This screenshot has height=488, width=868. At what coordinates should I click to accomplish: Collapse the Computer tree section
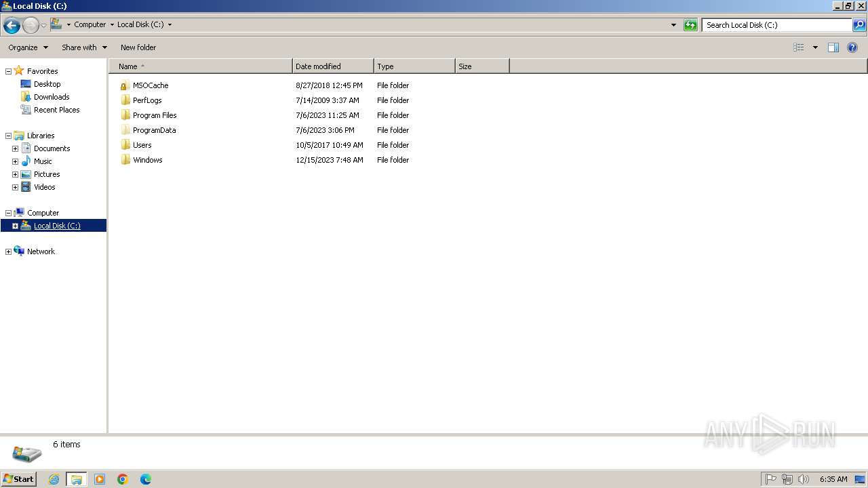tap(8, 213)
